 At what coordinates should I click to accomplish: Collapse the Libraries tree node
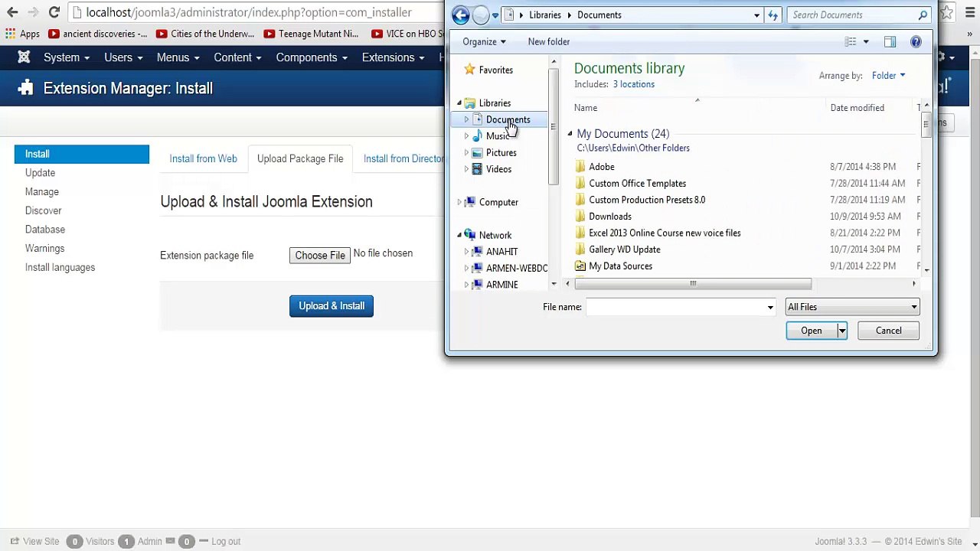point(459,103)
